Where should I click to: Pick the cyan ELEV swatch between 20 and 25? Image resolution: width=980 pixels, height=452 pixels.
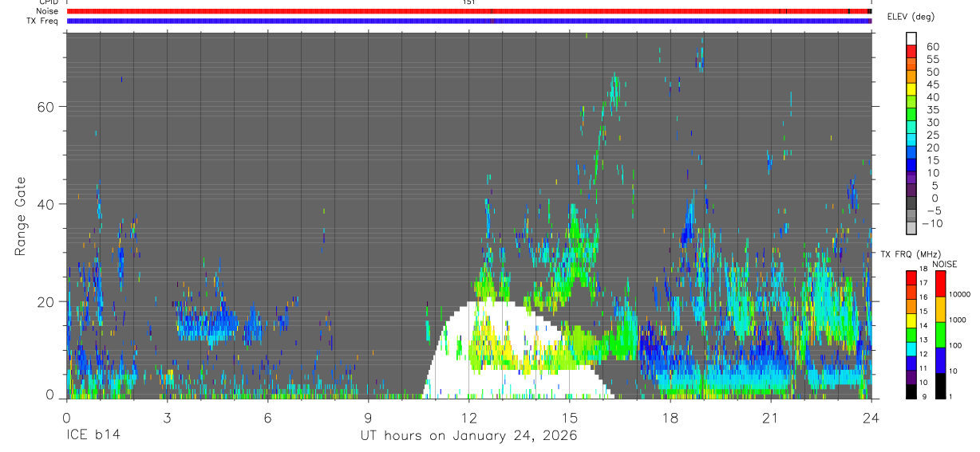911,140
